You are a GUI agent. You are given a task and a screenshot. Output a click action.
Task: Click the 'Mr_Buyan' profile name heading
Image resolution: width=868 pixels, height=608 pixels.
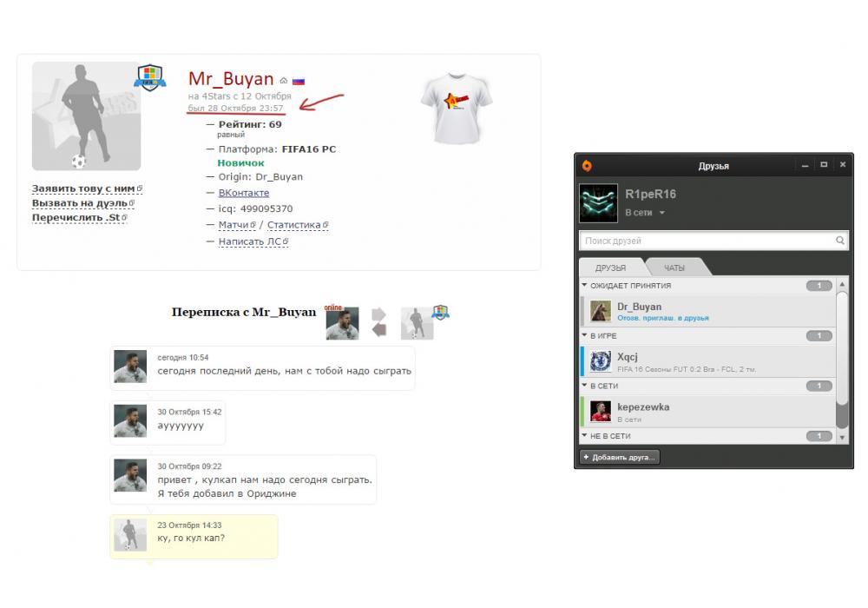point(231,79)
